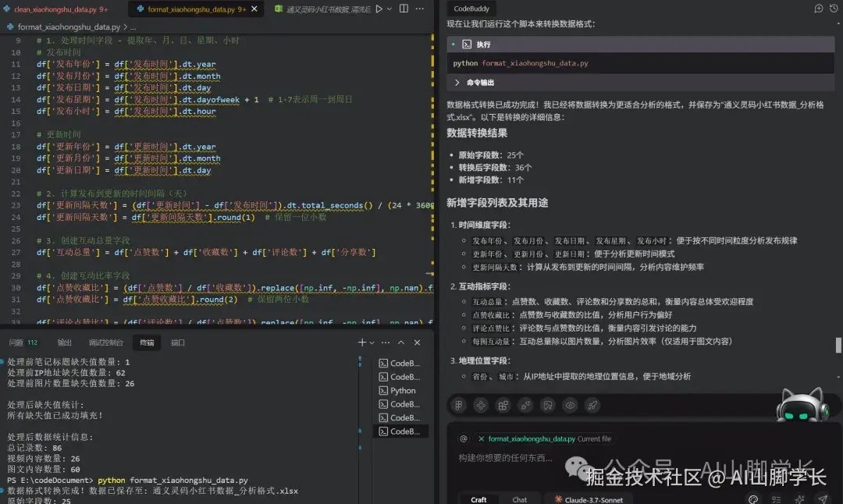
Task: Click the send prompt icon in CodeBuddy input
Action: pos(822,499)
